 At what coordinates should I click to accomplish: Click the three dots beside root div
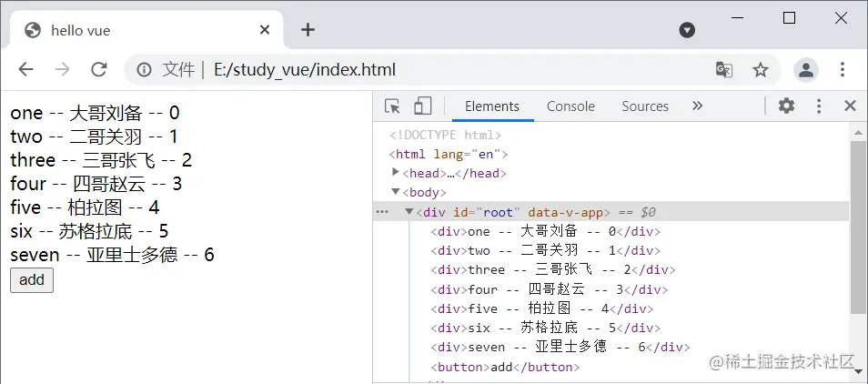382,211
